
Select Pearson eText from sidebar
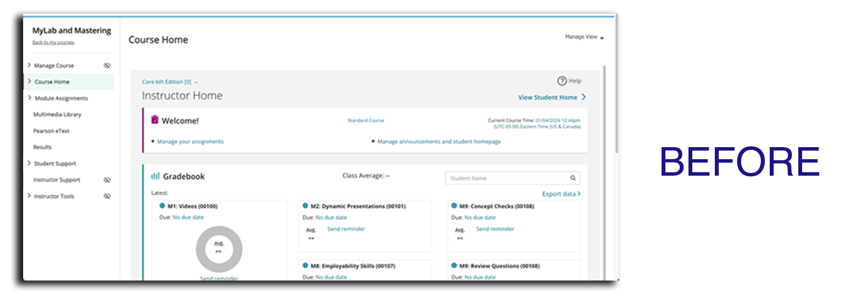pyautogui.click(x=51, y=131)
